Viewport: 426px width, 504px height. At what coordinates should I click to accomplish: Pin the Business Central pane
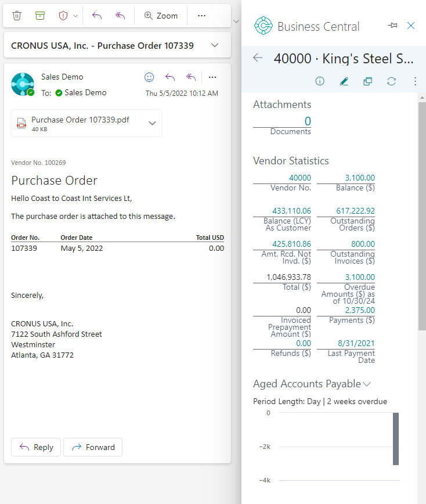pos(392,26)
